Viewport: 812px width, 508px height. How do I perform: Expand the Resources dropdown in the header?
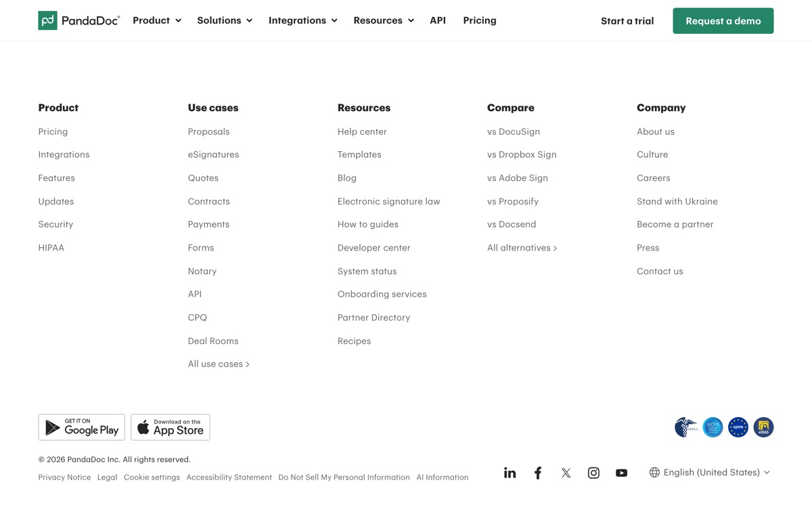click(x=384, y=20)
